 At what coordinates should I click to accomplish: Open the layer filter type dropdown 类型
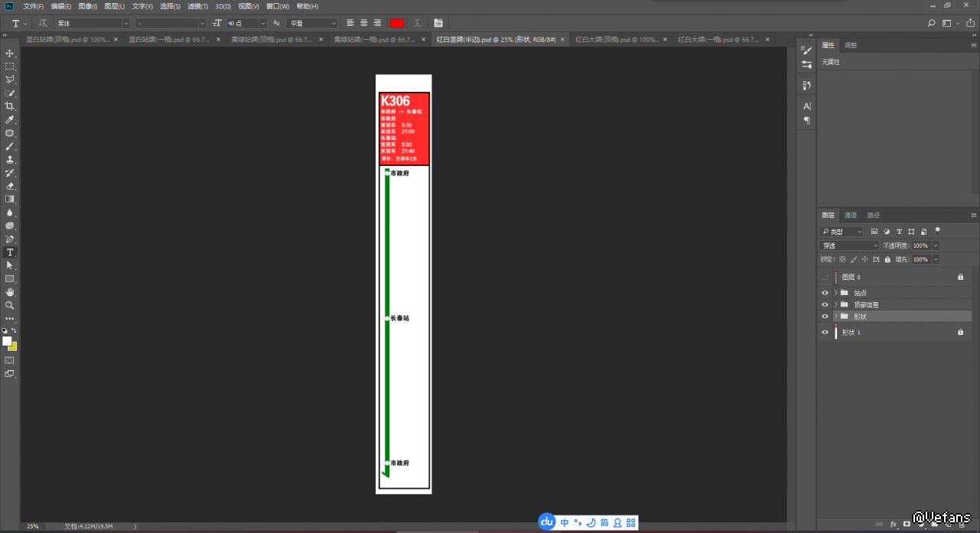pos(842,232)
